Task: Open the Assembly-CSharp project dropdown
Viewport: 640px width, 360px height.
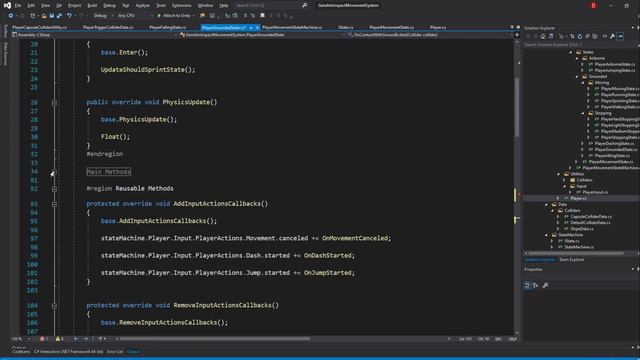Action: [94, 35]
